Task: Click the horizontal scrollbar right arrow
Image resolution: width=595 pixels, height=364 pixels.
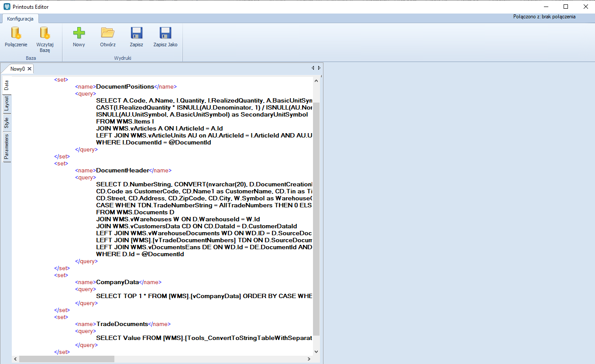Action: point(309,359)
